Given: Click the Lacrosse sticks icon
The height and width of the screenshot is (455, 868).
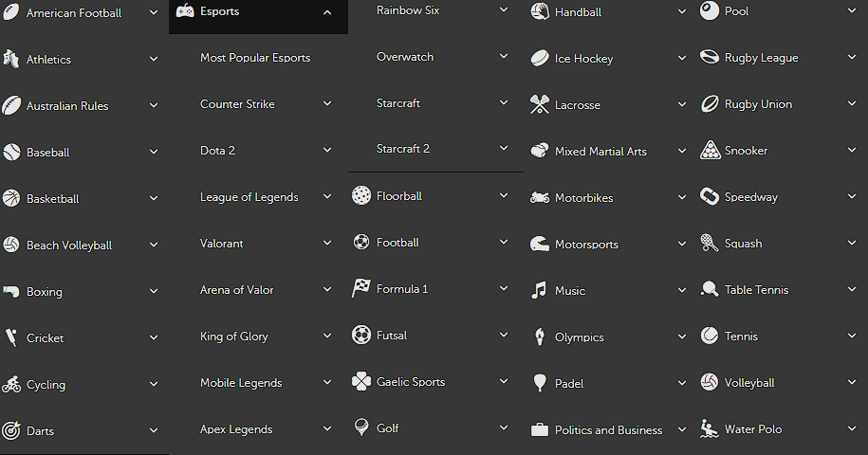Looking at the screenshot, I should pyautogui.click(x=540, y=104).
